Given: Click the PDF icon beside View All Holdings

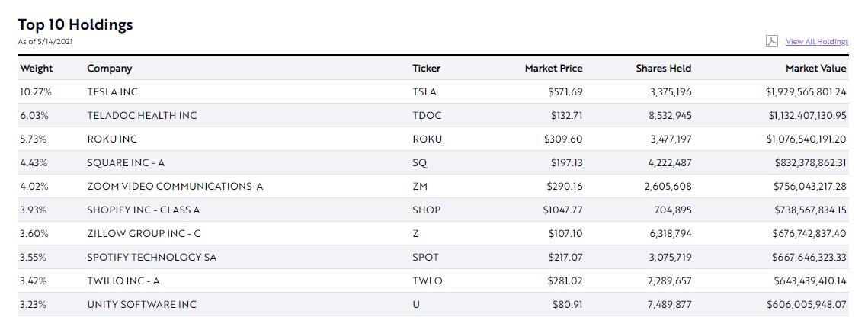Looking at the screenshot, I should pyautogui.click(x=771, y=41).
